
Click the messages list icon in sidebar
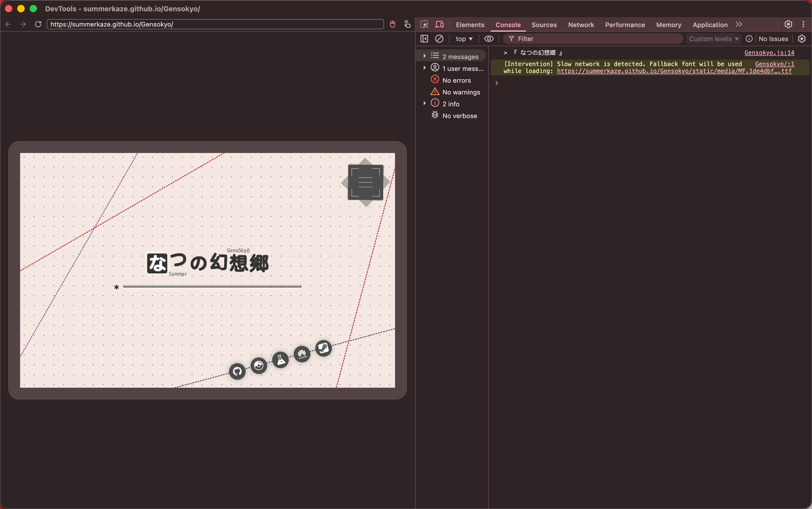pos(435,56)
